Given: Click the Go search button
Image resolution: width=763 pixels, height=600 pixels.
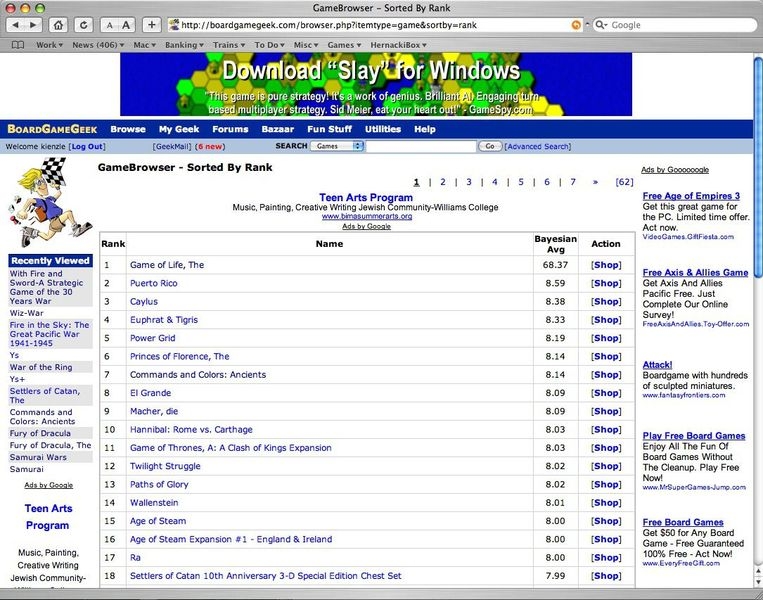Looking at the screenshot, I should coord(490,146).
